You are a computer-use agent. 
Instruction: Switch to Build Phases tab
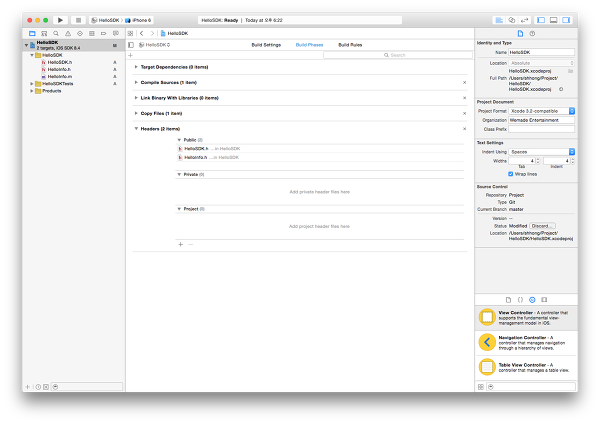click(x=309, y=45)
